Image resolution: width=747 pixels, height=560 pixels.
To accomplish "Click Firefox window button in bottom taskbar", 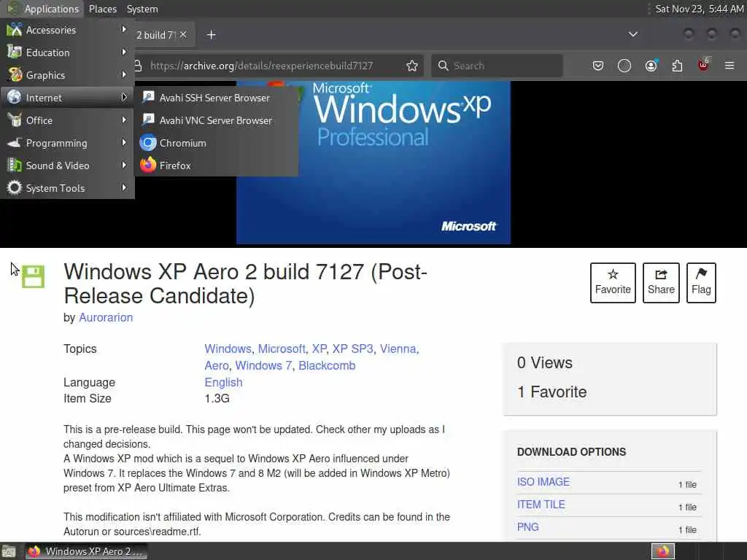I will pyautogui.click(x=86, y=551).
